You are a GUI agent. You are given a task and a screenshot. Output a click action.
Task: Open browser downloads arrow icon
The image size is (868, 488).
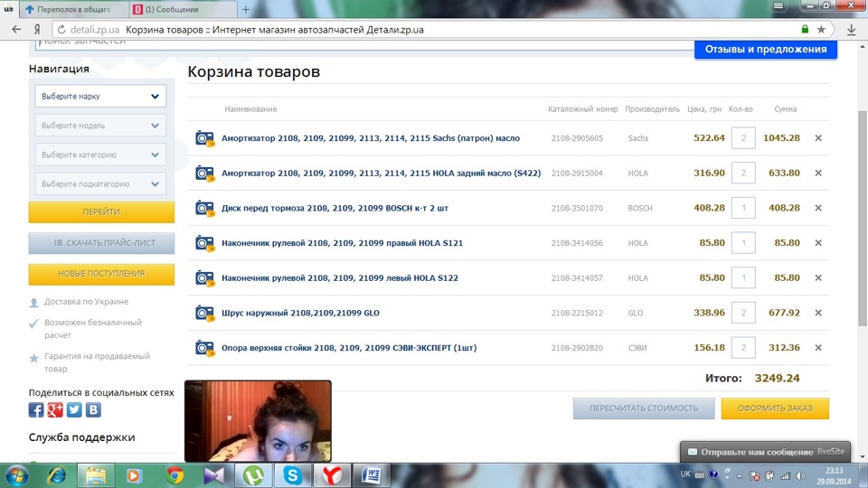click(852, 30)
